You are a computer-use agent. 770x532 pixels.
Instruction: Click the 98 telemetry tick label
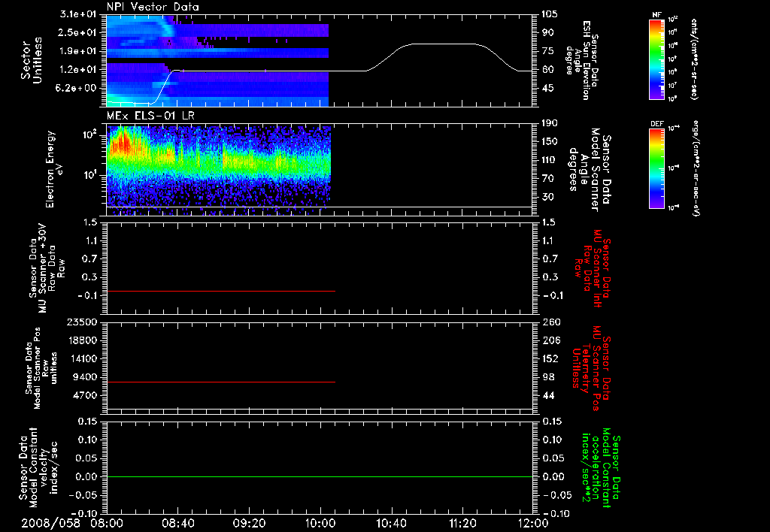click(x=547, y=377)
